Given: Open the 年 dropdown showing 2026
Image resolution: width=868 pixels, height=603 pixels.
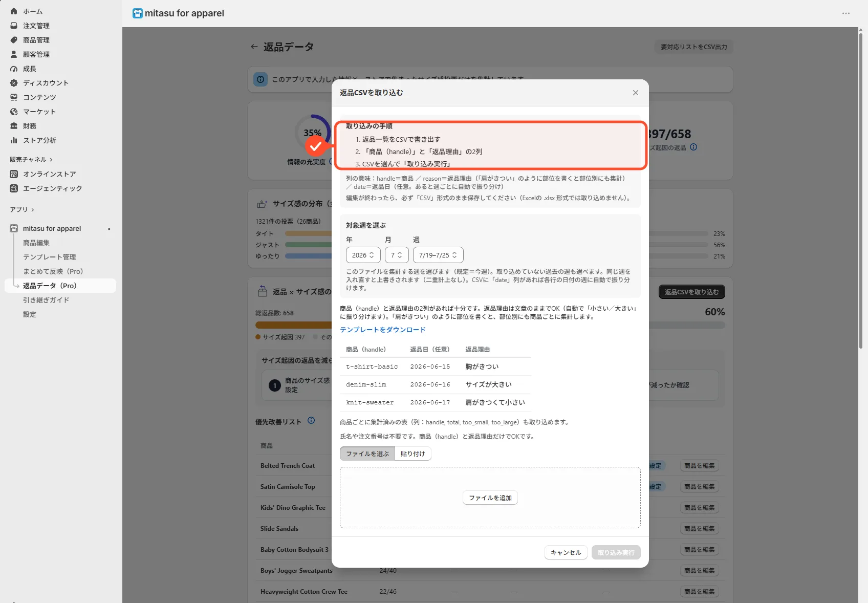Looking at the screenshot, I should (363, 255).
